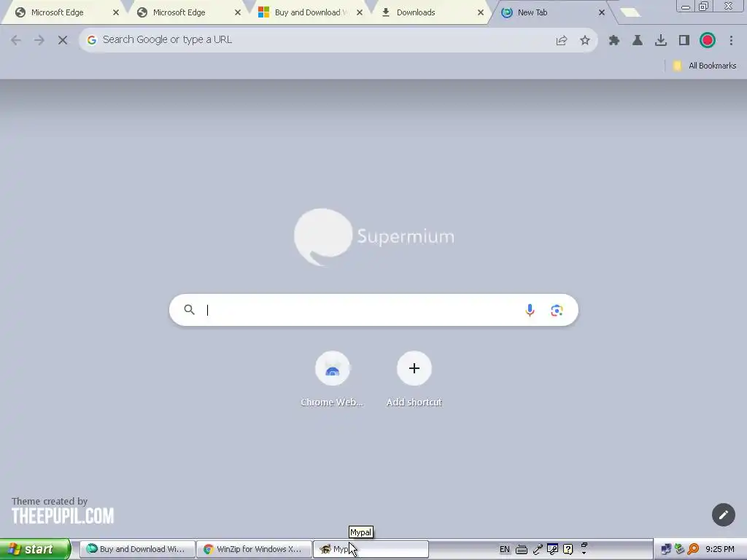Screen dimensions: 747x560
Task: Switch to the first Microsoft Edge tab
Action: pyautogui.click(x=66, y=12)
